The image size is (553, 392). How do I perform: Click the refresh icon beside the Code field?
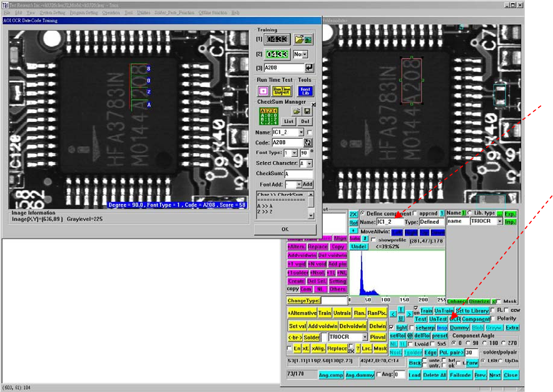coord(308,143)
